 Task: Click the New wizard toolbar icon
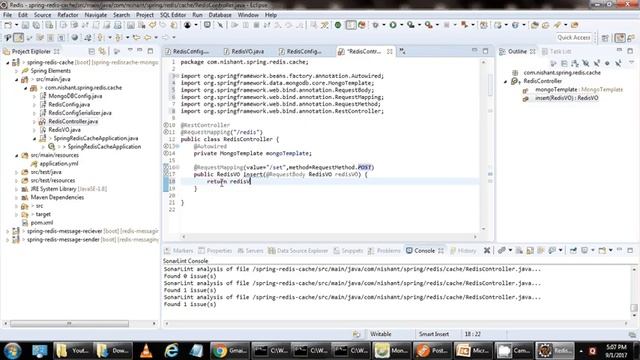tap(8, 25)
